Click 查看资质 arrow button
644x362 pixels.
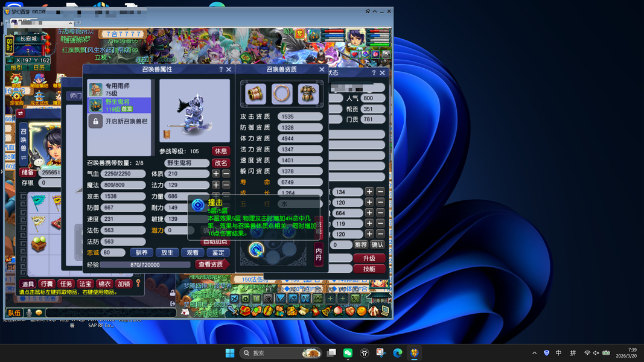212,264
